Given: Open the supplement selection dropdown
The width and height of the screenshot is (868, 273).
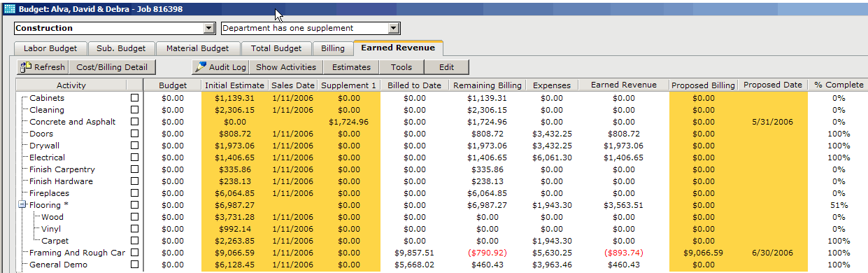Looking at the screenshot, I should 394,28.
